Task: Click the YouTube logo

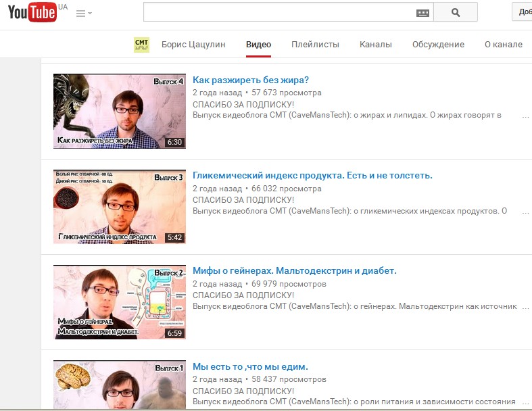Action: (x=32, y=13)
